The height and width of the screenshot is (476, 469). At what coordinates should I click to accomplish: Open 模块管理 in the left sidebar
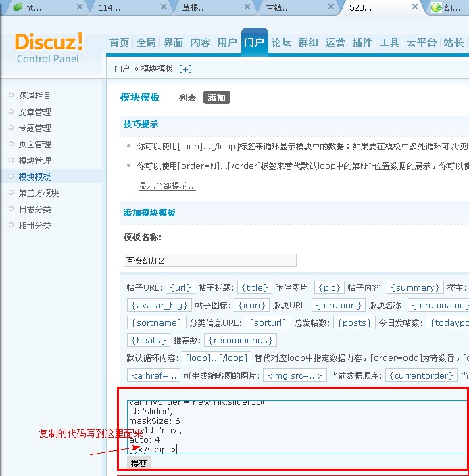(34, 161)
